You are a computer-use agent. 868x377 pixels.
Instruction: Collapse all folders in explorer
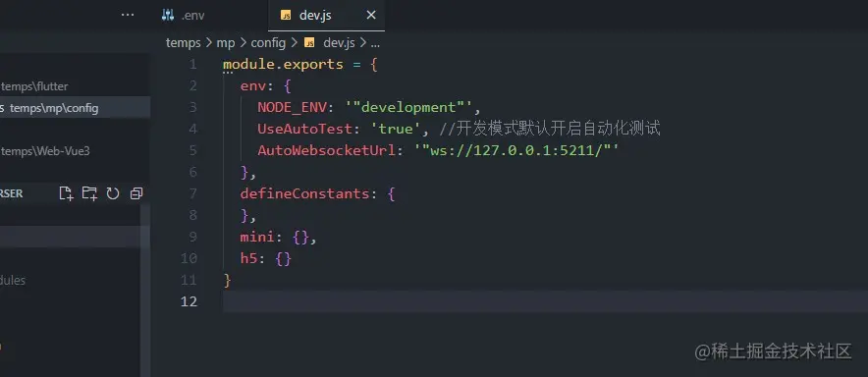pyautogui.click(x=136, y=193)
